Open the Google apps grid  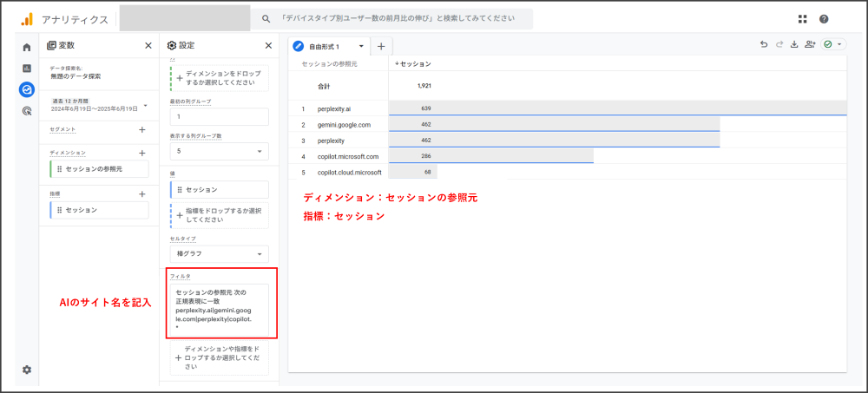click(x=803, y=19)
